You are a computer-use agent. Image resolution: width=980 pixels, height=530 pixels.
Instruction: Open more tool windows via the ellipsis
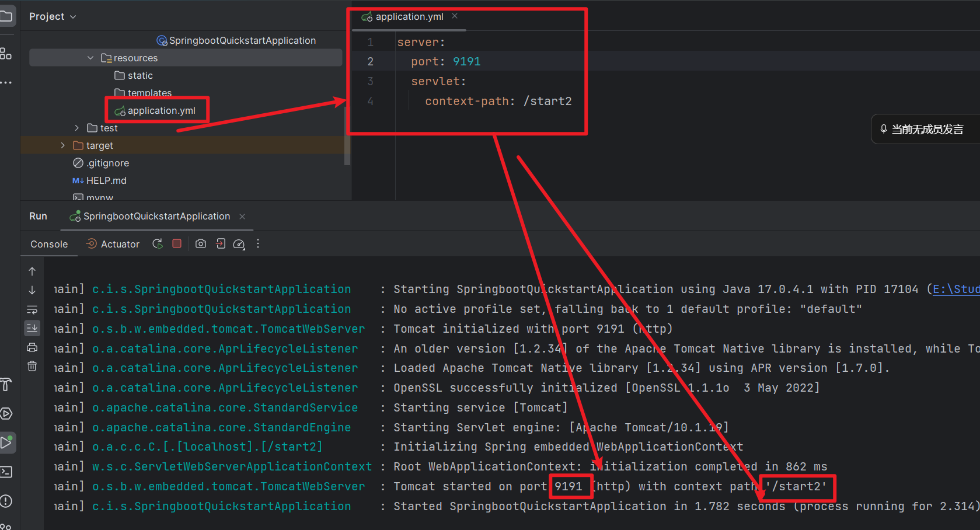(x=6, y=83)
